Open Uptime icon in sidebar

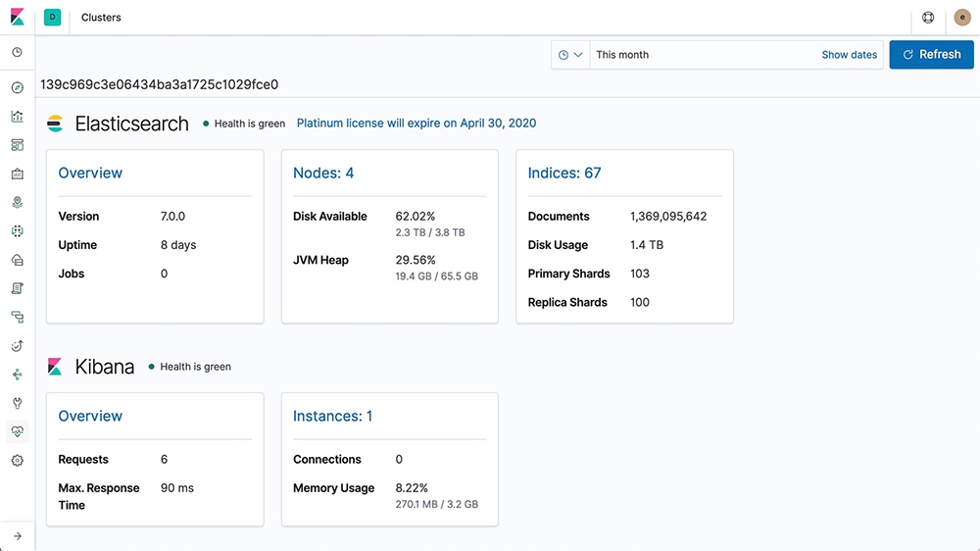(x=18, y=346)
